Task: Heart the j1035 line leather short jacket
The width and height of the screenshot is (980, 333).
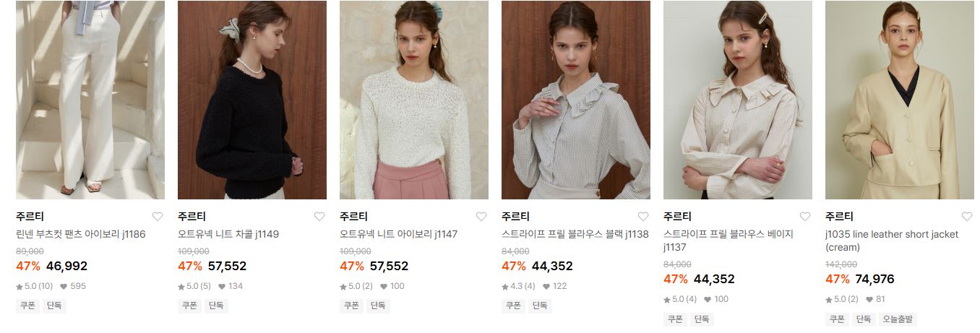Action: tap(967, 217)
